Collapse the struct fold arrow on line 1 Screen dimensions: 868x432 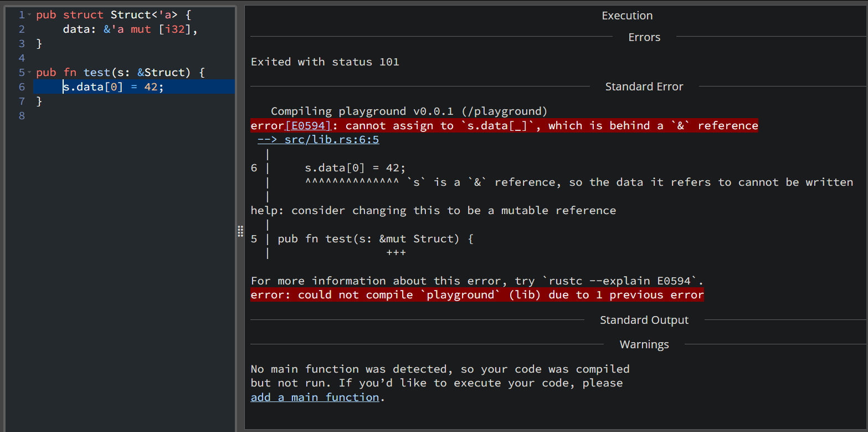click(29, 15)
